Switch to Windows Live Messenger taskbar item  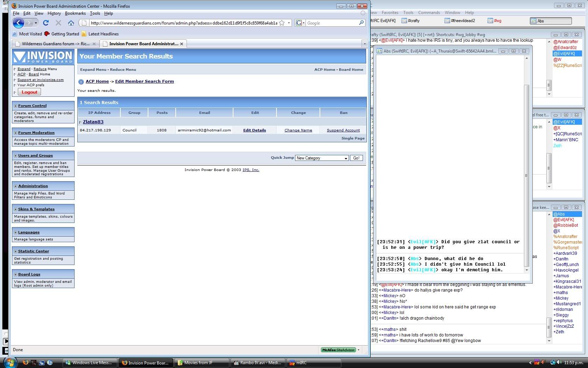point(90,363)
